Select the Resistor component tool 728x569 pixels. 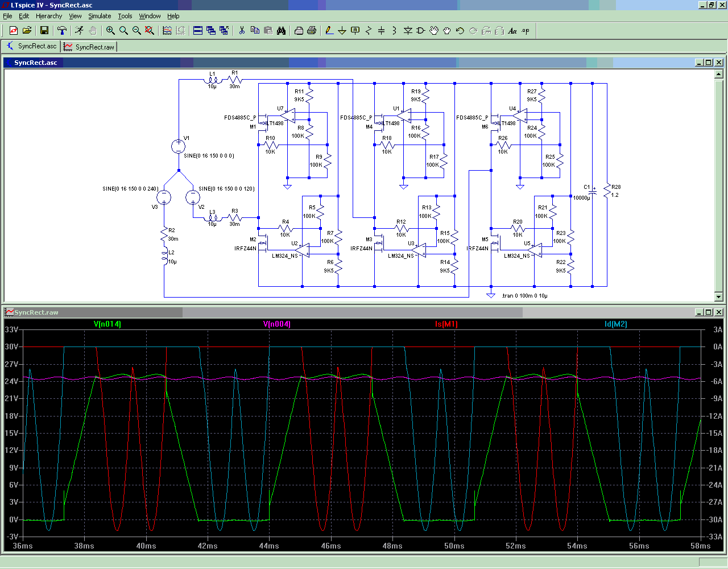pos(368,30)
